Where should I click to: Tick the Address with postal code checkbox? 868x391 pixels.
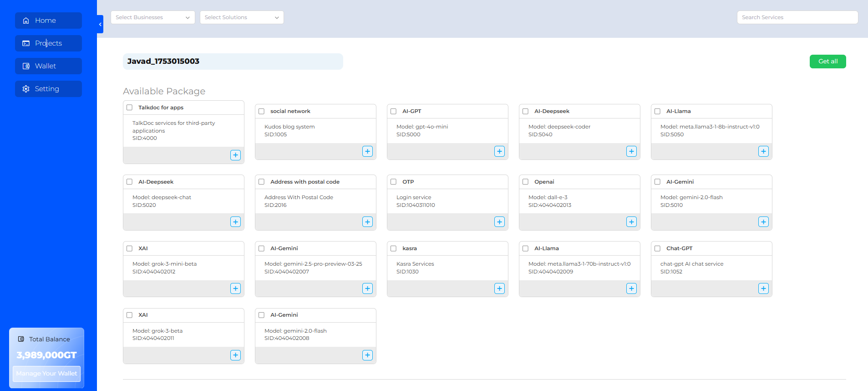[x=262, y=182]
